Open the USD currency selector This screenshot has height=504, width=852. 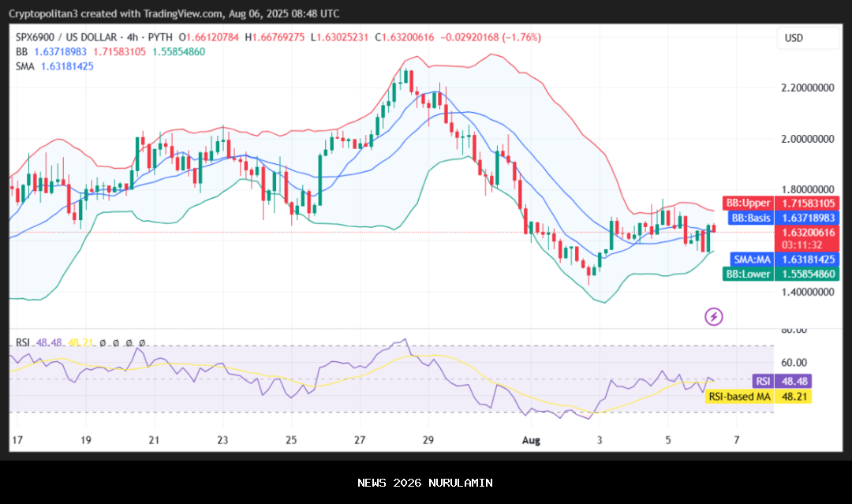tap(793, 38)
